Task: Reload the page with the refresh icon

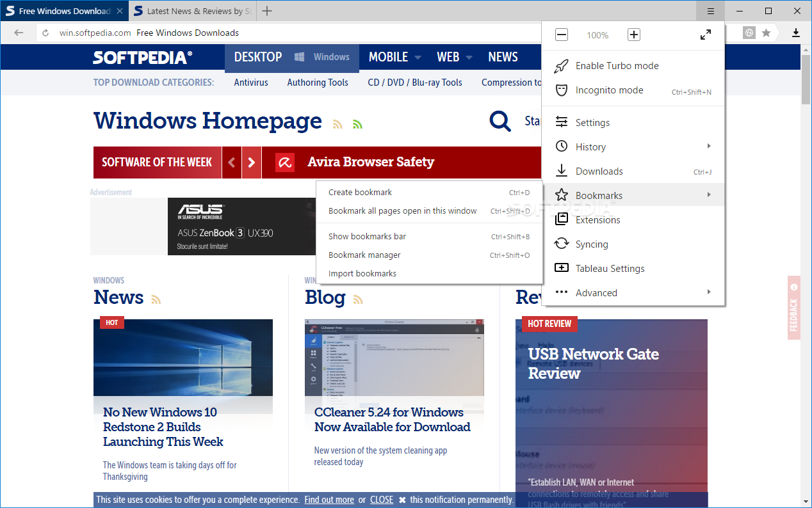Action: pyautogui.click(x=45, y=33)
